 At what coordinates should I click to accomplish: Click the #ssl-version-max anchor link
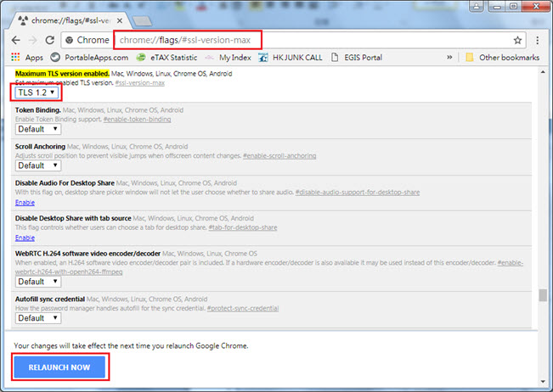[x=139, y=83]
